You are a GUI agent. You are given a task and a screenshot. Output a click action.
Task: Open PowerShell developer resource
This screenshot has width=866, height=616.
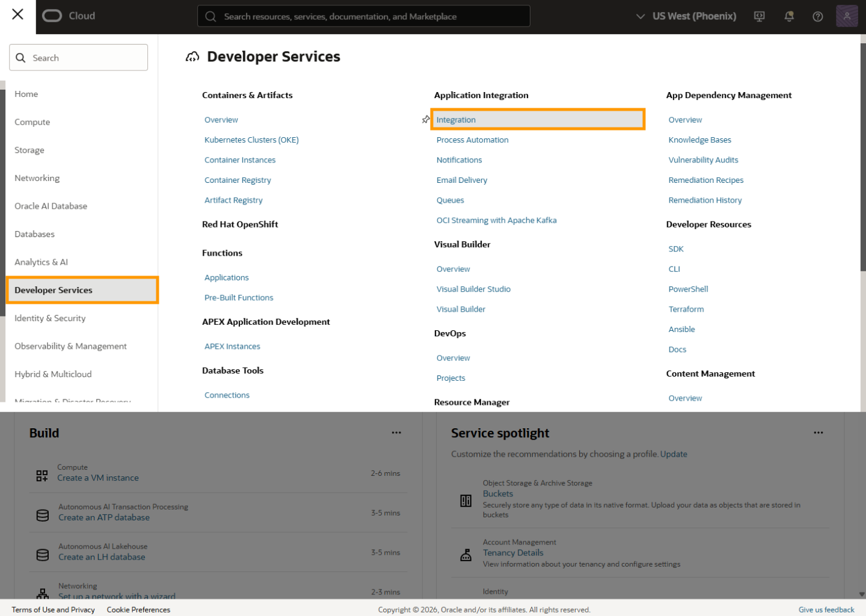[x=689, y=289]
